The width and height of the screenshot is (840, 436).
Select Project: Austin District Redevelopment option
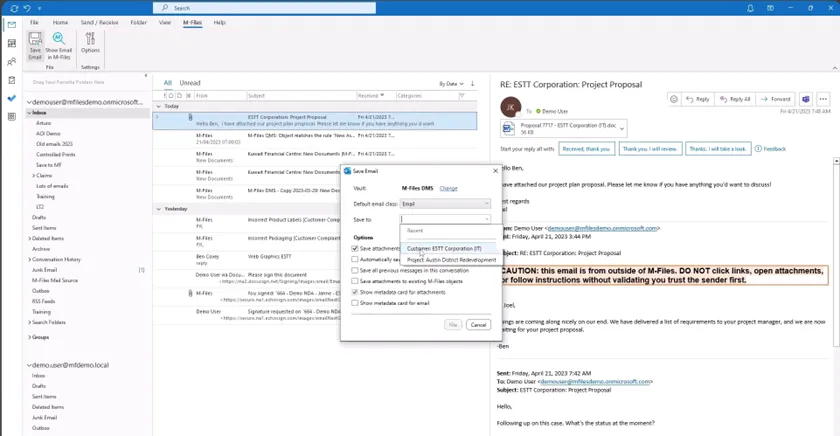pyautogui.click(x=451, y=260)
